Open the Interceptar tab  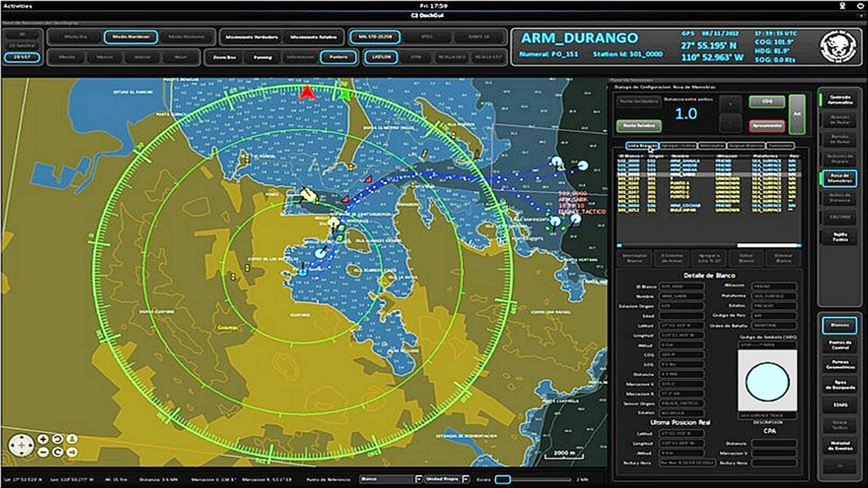click(712, 146)
